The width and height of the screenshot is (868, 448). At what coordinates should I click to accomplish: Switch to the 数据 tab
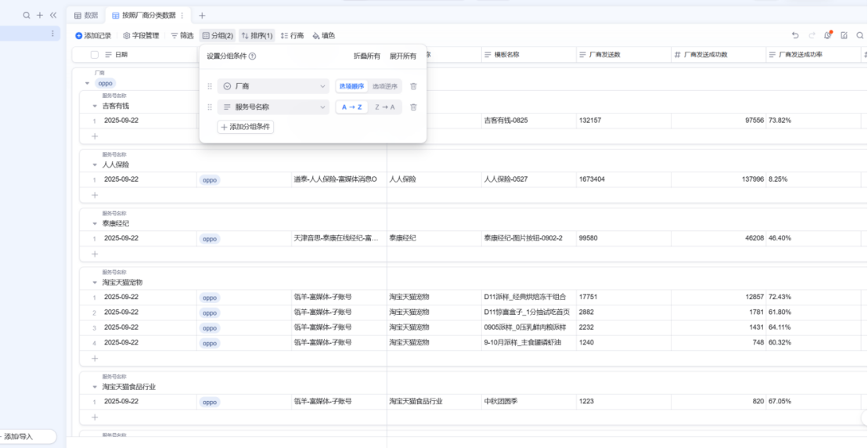[x=86, y=16]
